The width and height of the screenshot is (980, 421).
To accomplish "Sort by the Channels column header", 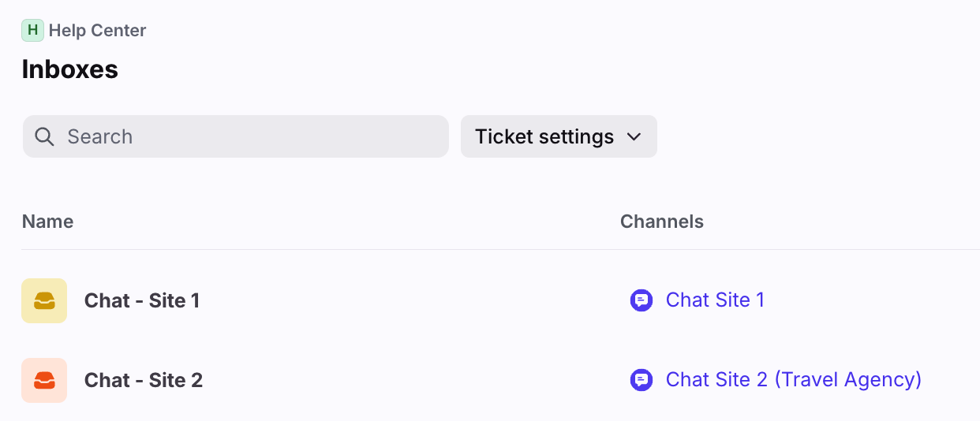I will (661, 222).
